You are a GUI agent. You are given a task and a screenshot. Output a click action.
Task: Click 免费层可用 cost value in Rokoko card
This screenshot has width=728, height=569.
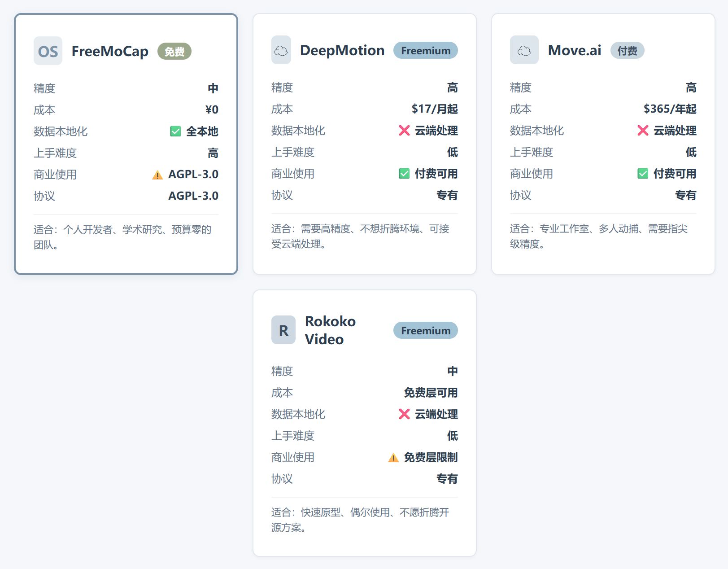431,393
